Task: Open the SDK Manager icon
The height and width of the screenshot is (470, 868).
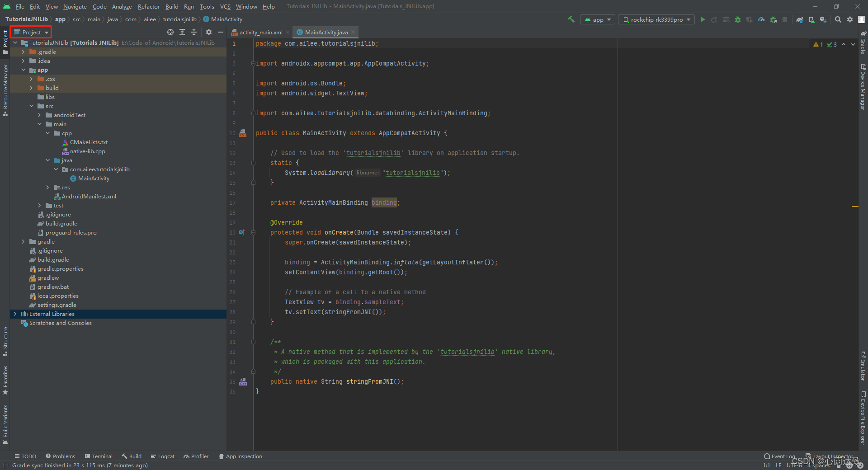Action: point(823,19)
